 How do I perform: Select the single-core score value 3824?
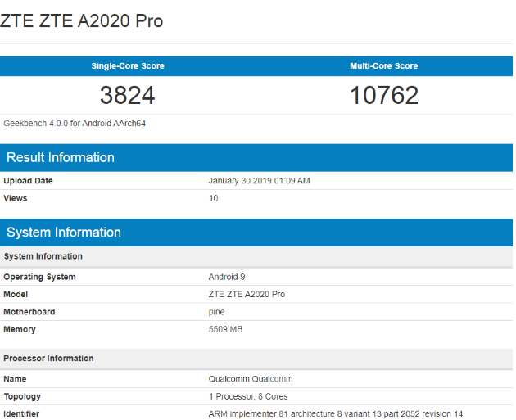(128, 96)
